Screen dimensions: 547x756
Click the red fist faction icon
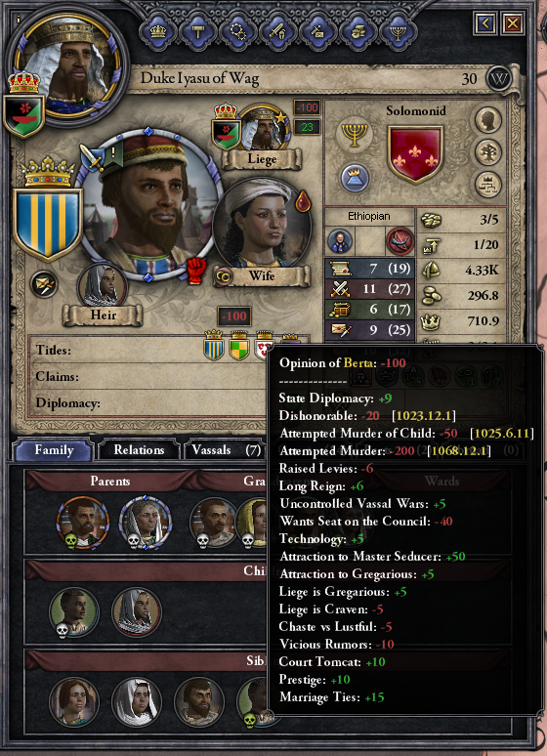coord(196,271)
